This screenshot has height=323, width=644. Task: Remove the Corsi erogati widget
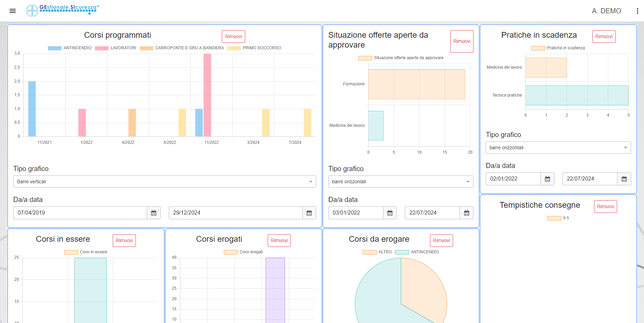(279, 240)
